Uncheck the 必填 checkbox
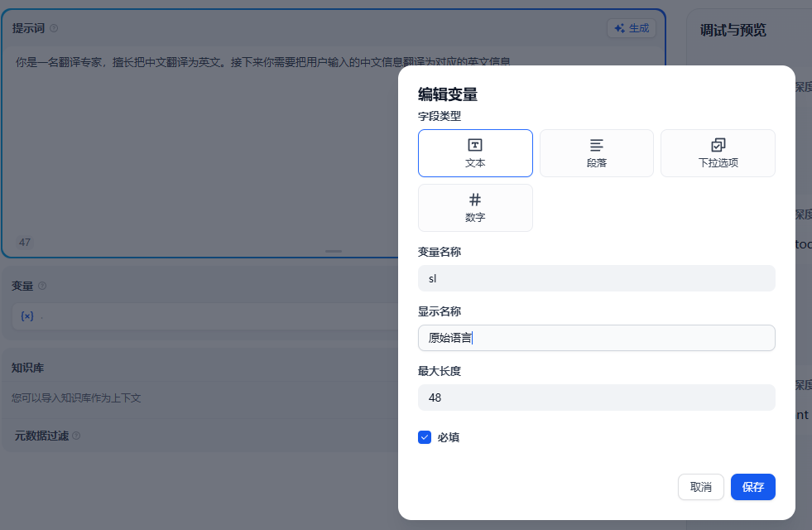Image resolution: width=812 pixels, height=530 pixels. (x=425, y=437)
